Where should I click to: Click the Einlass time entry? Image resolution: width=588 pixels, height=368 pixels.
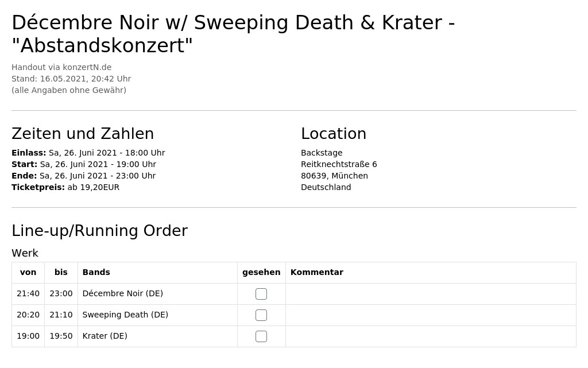88,153
